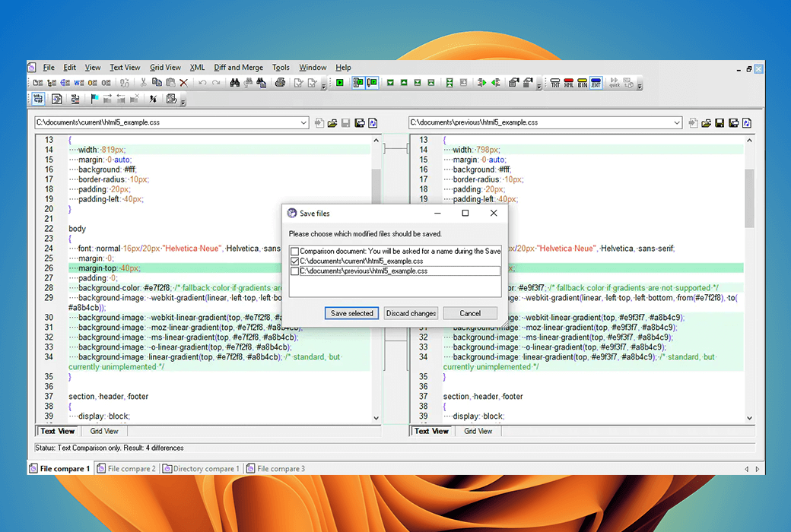Image resolution: width=791 pixels, height=532 pixels.
Task: Click the Next Difference down-arrow icon
Action: [x=390, y=83]
